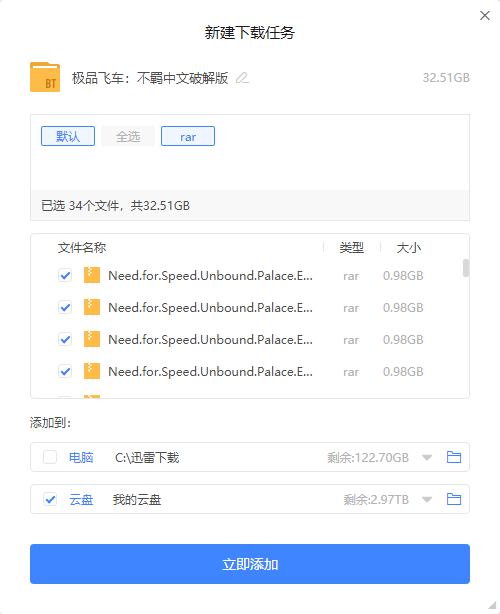Click the archive icon of the fourth rar file
This screenshot has width=500, height=614.
pos(92,371)
